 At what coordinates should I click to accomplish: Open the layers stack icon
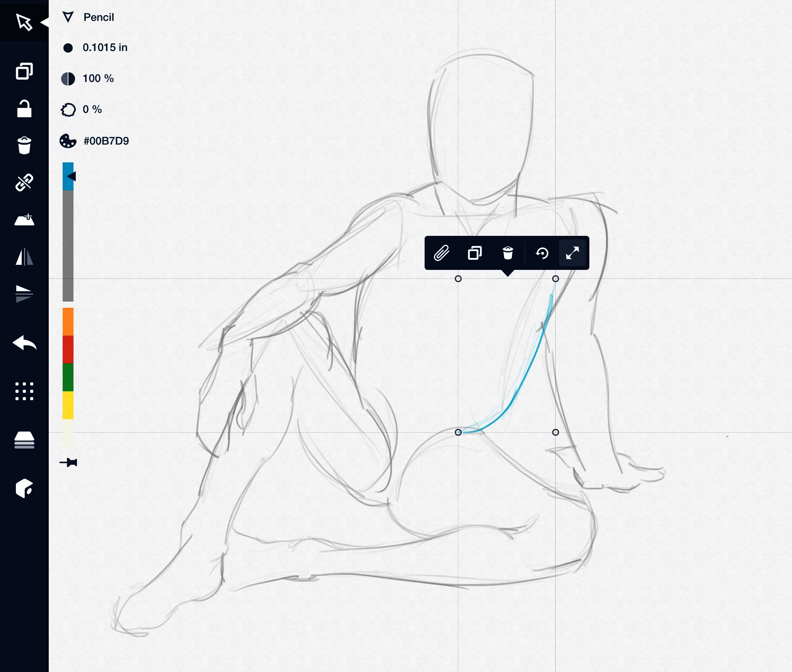[24, 440]
